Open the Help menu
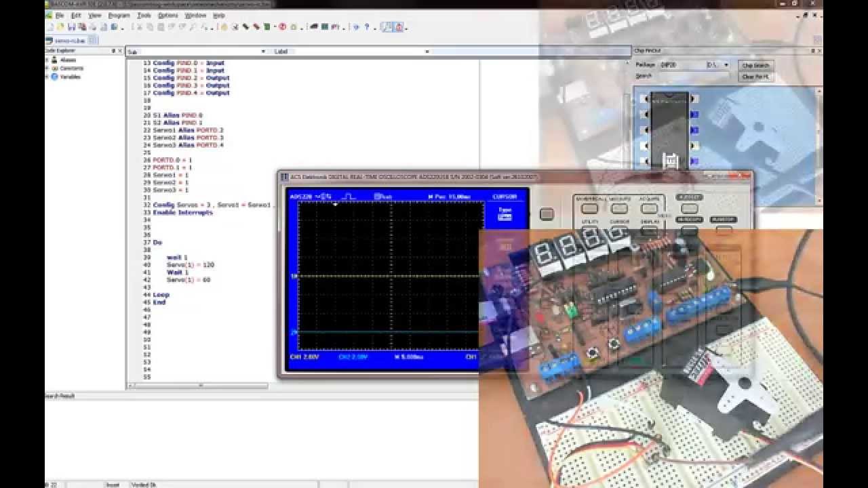This screenshot has width=868, height=488. [x=218, y=15]
